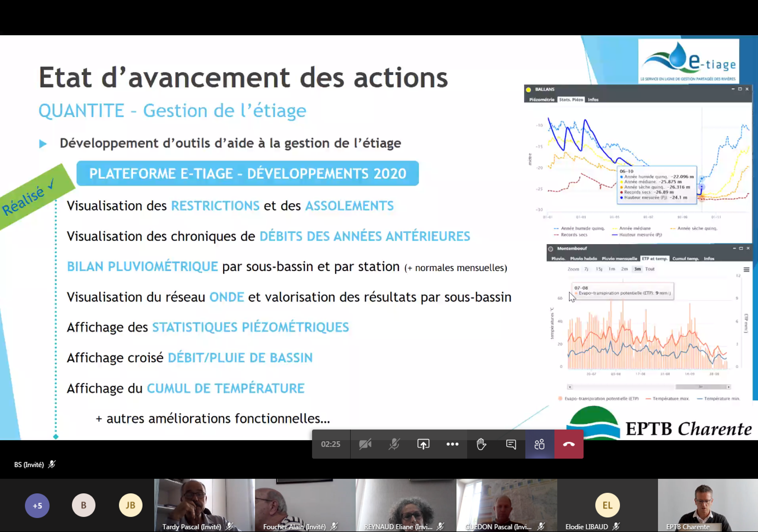The height and width of the screenshot is (532, 758).
Task: Raise your hand in the meeting
Action: [481, 444]
